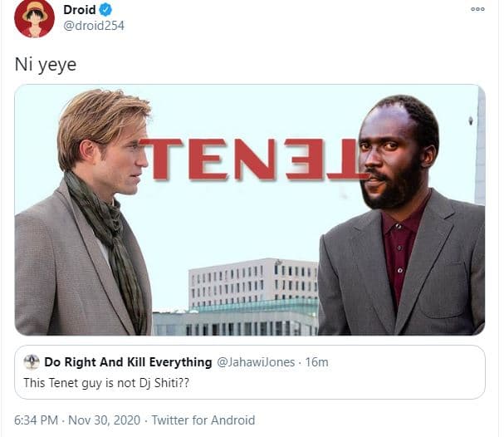Open quoted tweet "This Tenet guy is not Dj Shiti??"
The image size is (504, 437).
pyautogui.click(x=116, y=381)
